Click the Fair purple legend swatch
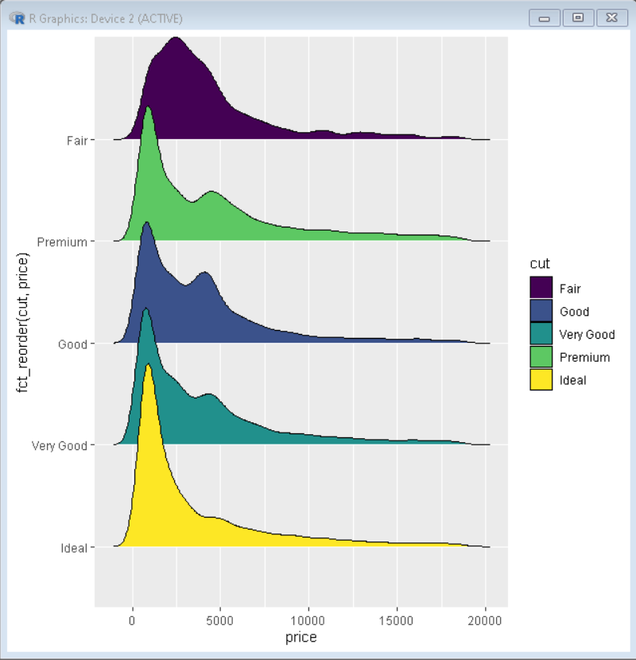636x660 pixels. tap(541, 287)
